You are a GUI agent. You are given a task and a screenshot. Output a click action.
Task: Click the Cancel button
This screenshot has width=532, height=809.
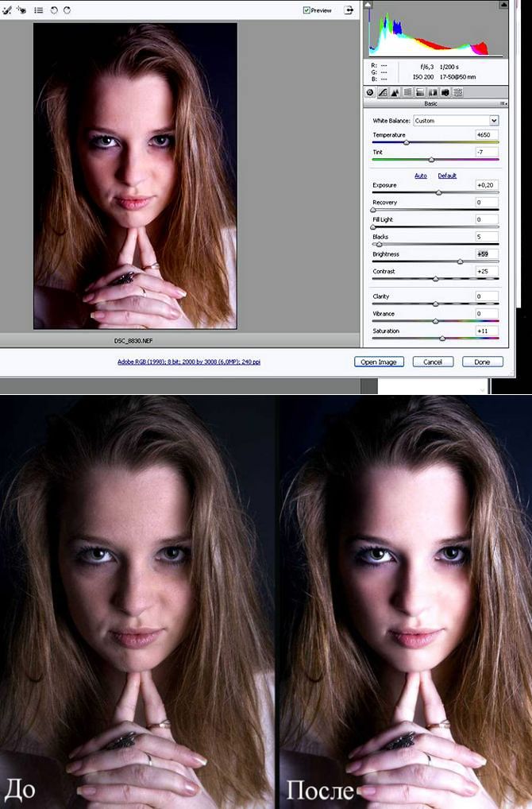pyautogui.click(x=433, y=362)
